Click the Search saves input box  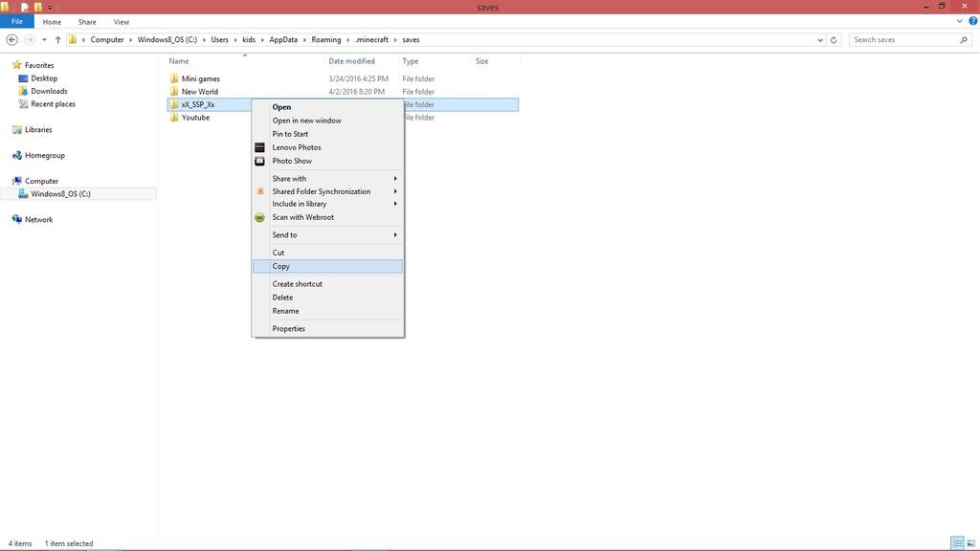point(902,40)
